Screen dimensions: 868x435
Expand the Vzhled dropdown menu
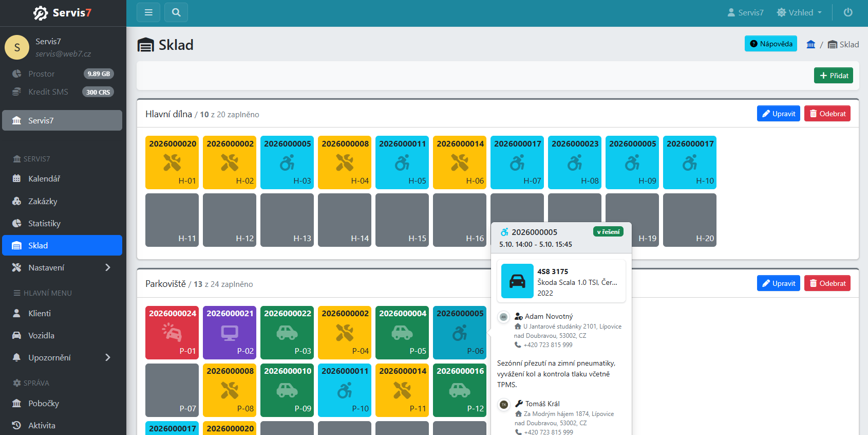pos(799,12)
